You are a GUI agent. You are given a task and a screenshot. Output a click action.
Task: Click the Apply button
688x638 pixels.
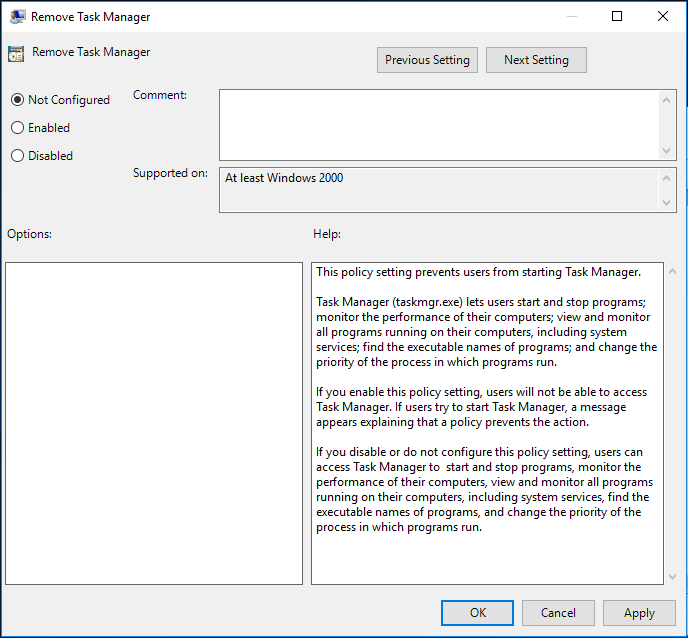639,613
